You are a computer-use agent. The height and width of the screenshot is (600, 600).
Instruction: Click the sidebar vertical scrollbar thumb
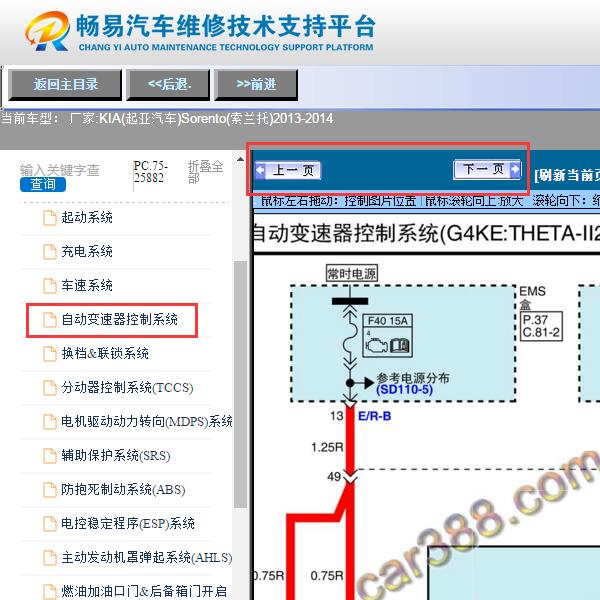[240, 385]
